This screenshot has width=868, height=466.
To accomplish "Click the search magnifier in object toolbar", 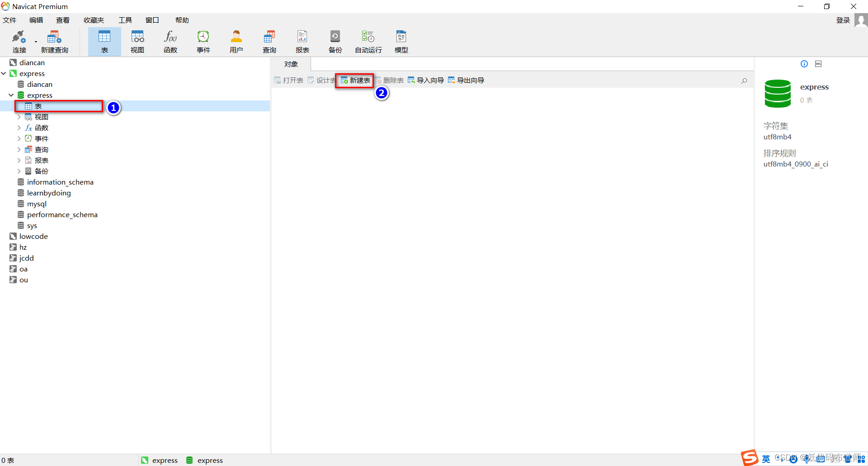I will 744,81.
